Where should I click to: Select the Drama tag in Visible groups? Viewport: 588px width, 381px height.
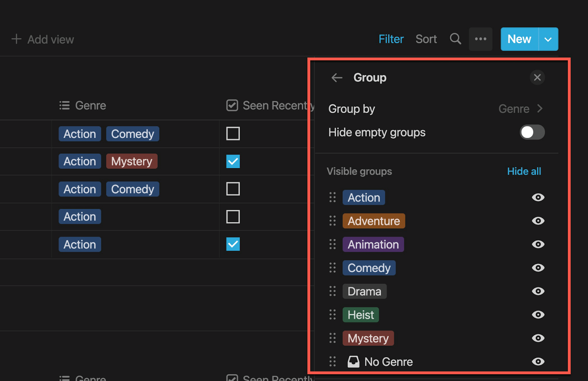365,291
